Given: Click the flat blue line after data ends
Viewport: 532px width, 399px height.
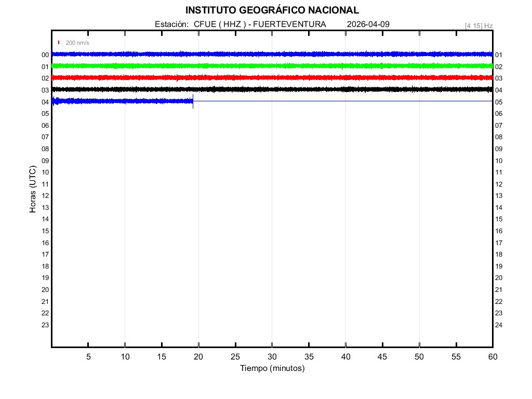Looking at the screenshot, I should click(x=343, y=101).
